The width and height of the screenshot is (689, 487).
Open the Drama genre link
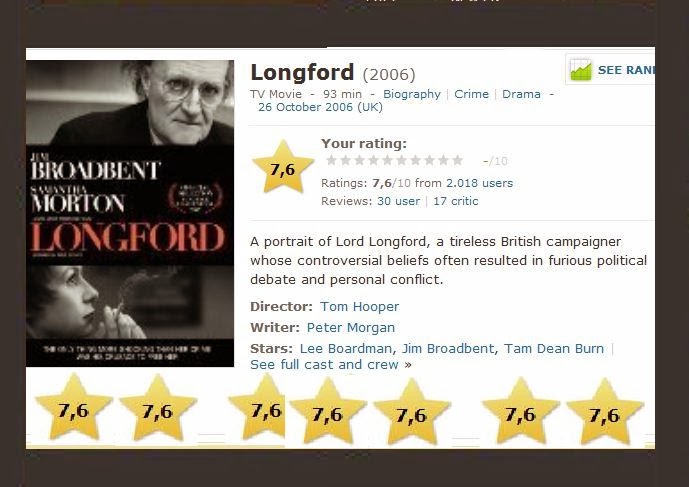click(521, 94)
